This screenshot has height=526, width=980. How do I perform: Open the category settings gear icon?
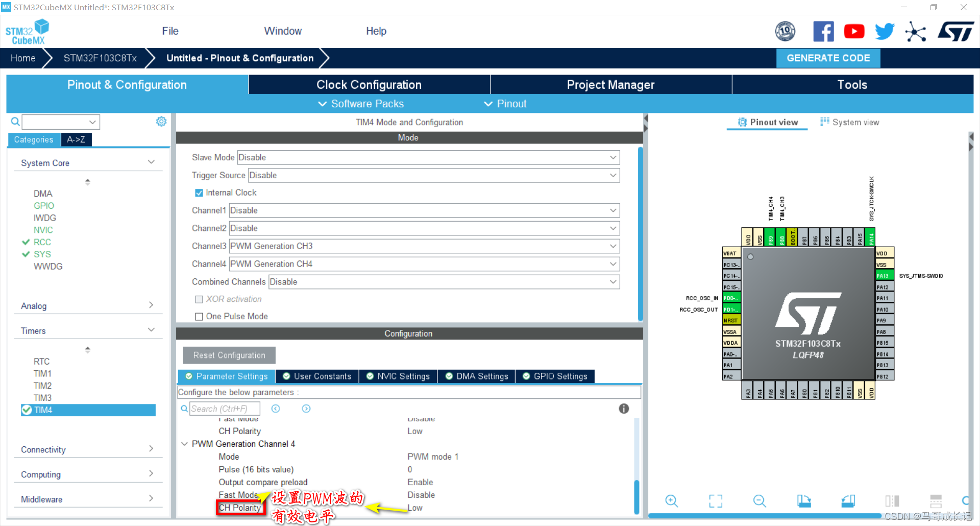tap(161, 122)
